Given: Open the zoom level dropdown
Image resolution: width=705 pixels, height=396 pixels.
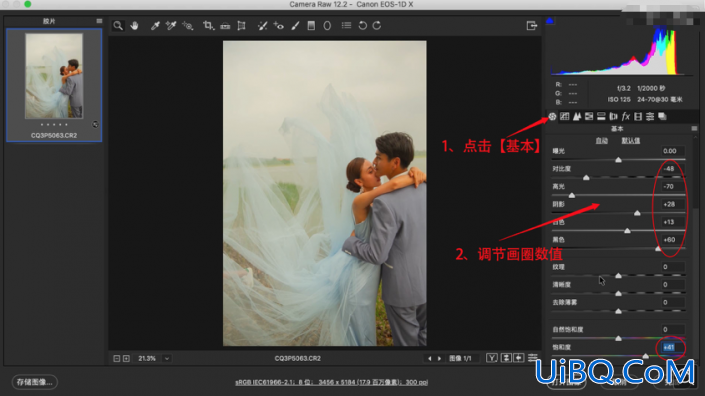Looking at the screenshot, I should point(167,358).
